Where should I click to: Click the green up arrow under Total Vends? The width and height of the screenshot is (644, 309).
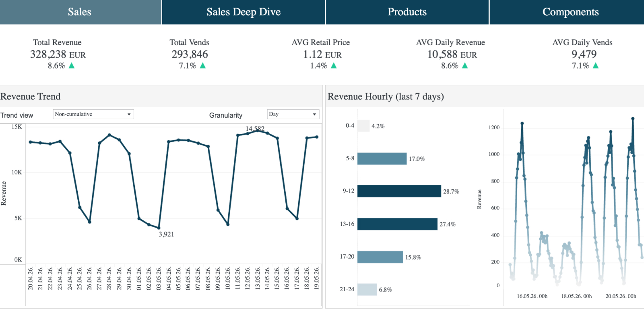pyautogui.click(x=203, y=66)
